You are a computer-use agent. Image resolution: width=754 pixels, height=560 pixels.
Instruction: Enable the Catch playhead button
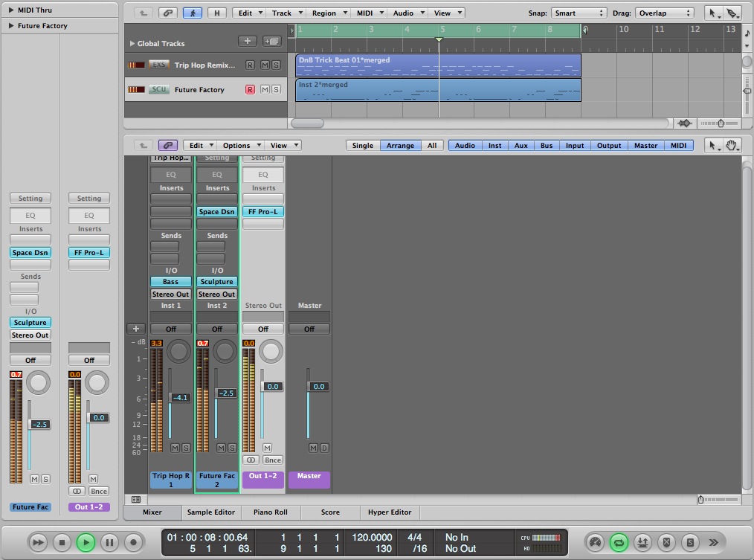[x=193, y=13]
